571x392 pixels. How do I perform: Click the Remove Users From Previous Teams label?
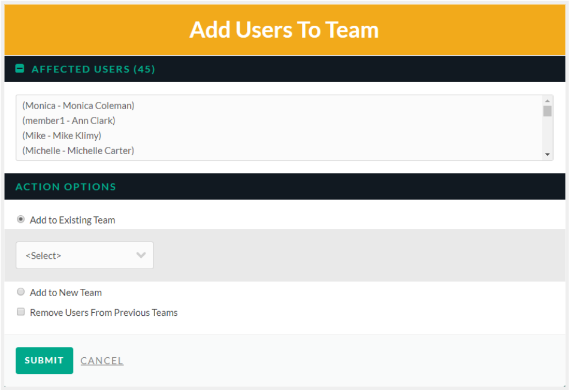(x=104, y=312)
